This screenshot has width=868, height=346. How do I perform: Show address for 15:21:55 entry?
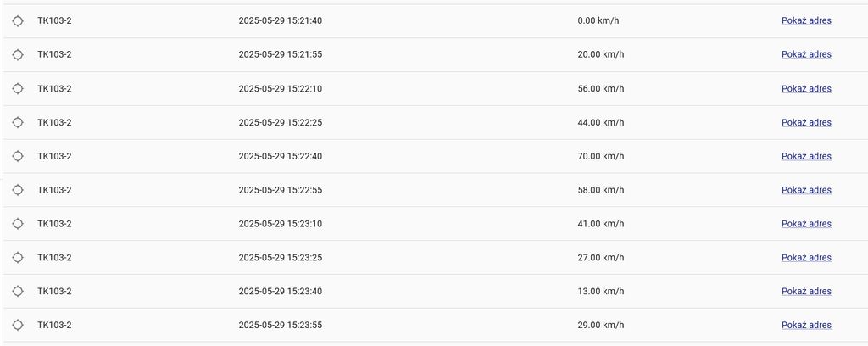pyautogui.click(x=806, y=54)
